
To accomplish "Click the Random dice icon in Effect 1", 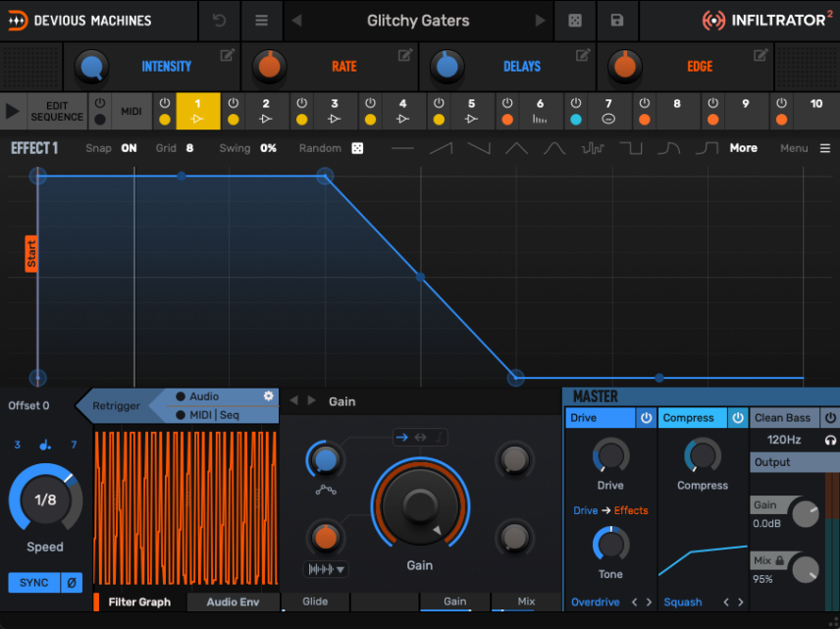I will (357, 148).
